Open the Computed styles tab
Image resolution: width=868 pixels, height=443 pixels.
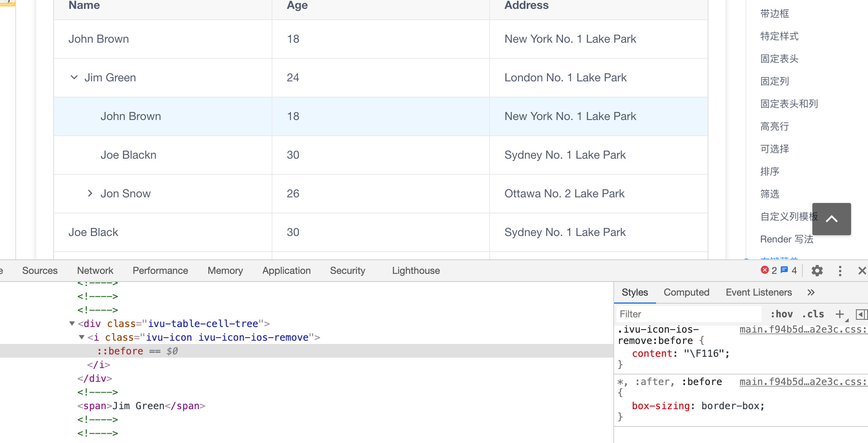pos(686,292)
